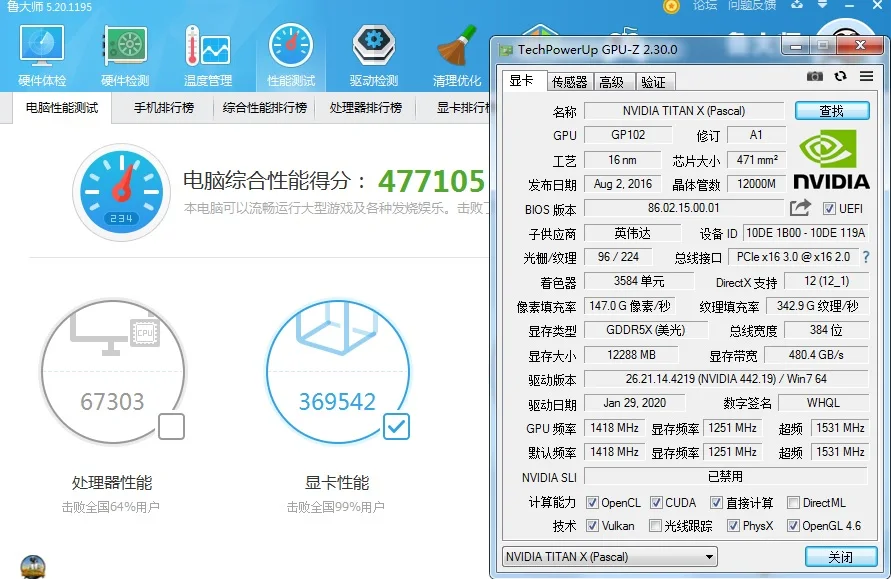Image resolution: width=891 pixels, height=579 pixels.
Task: Switch to 传感器 sensors tab
Action: [570, 82]
